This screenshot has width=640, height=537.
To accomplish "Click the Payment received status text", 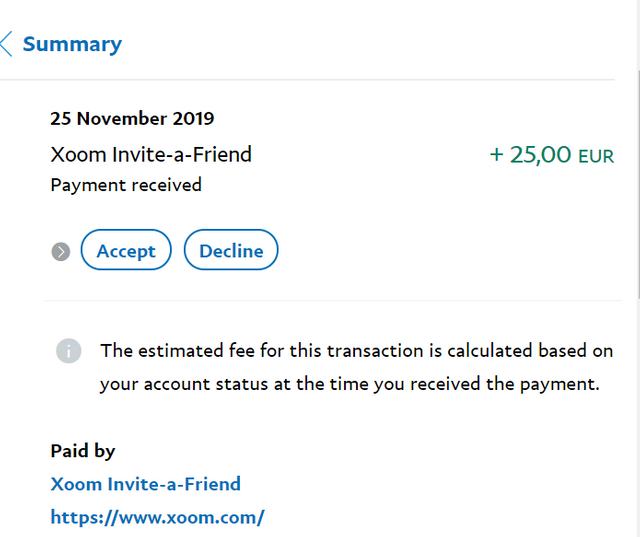I will click(x=126, y=185).
